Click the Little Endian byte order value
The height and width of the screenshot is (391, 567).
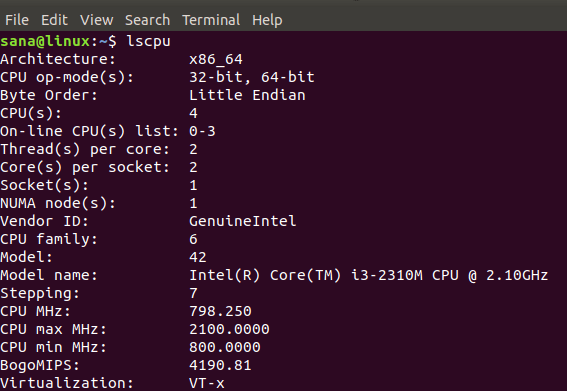click(247, 95)
